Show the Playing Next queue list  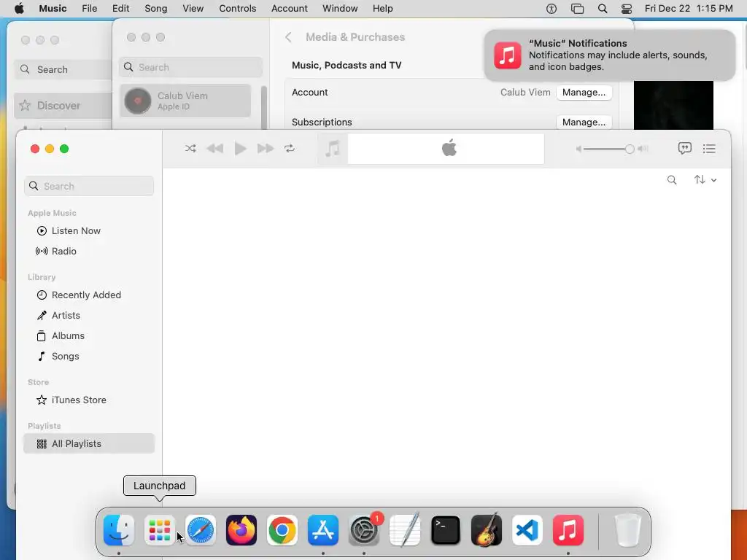pos(709,149)
